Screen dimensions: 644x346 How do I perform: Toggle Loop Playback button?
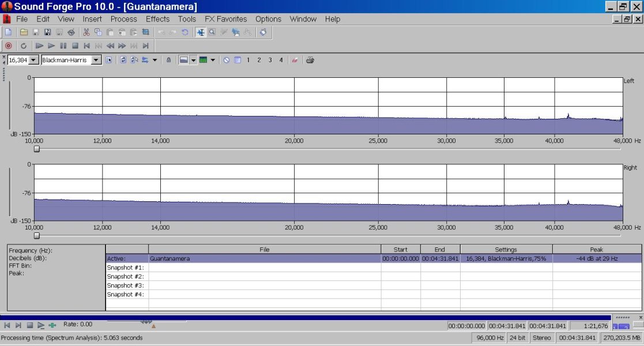pos(24,46)
